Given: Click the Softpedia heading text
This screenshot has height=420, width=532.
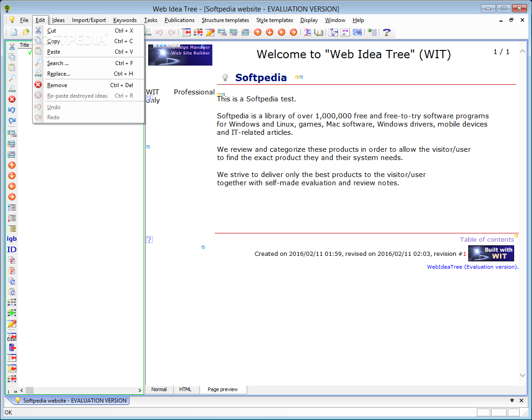Looking at the screenshot, I should 261,77.
